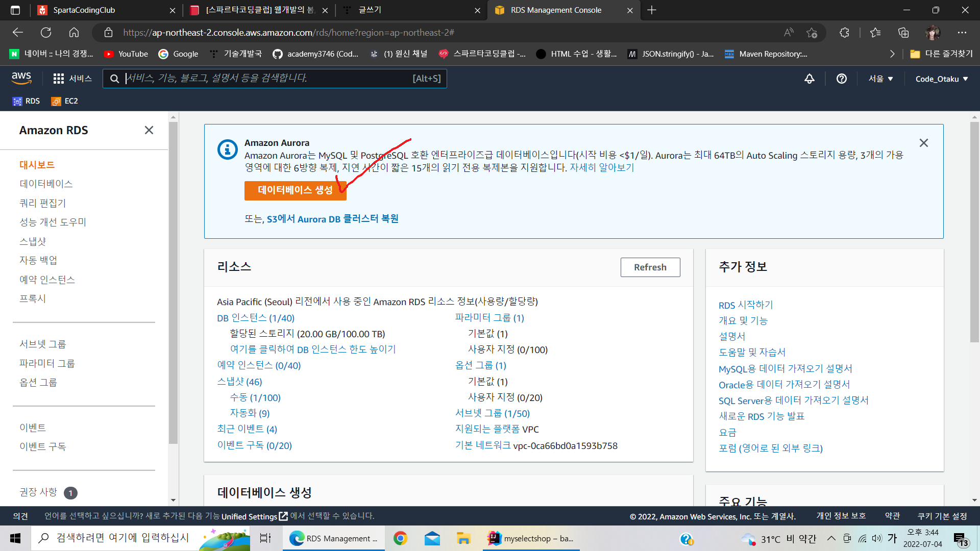This screenshot has width=980, height=551.
Task: Open File Explorer from the taskbar
Action: pyautogui.click(x=463, y=538)
